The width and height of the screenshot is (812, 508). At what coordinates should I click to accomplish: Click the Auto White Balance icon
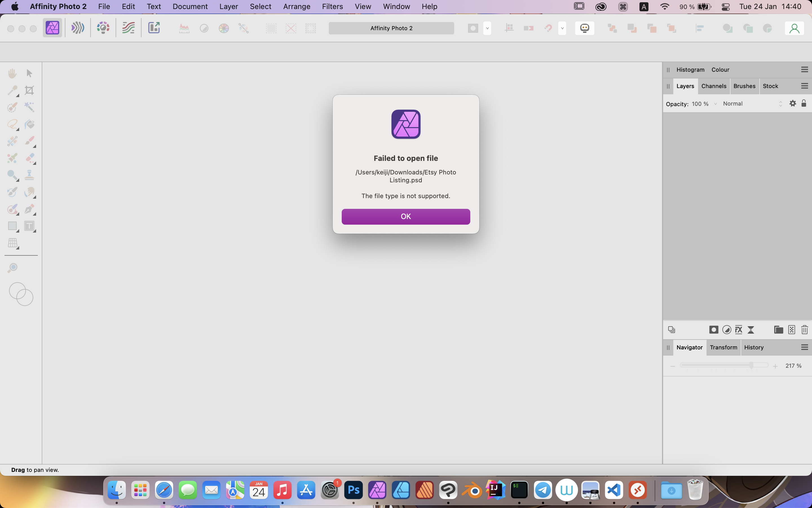coord(244,28)
